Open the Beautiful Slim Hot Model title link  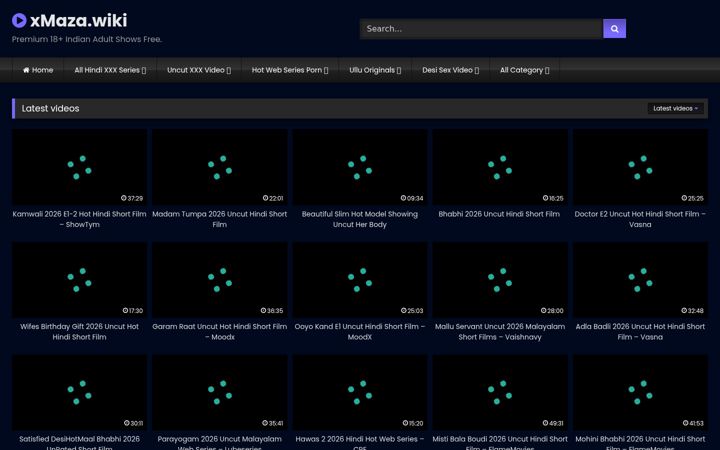point(360,219)
